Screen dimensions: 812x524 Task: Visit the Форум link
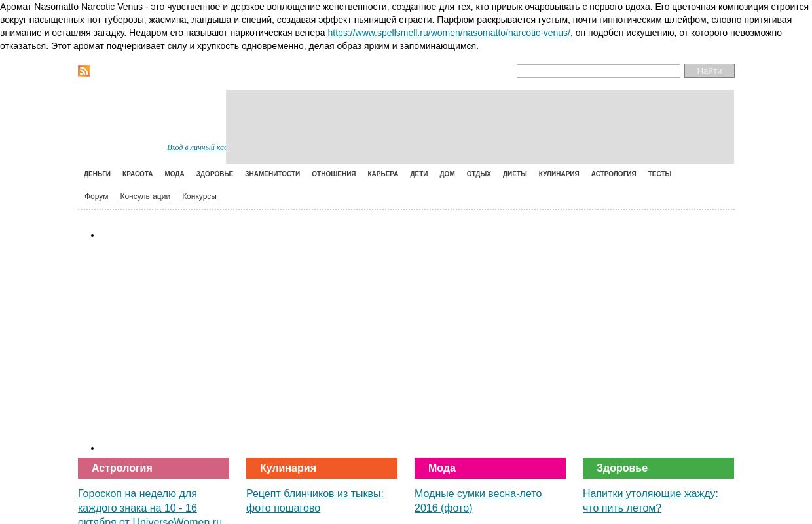96,196
